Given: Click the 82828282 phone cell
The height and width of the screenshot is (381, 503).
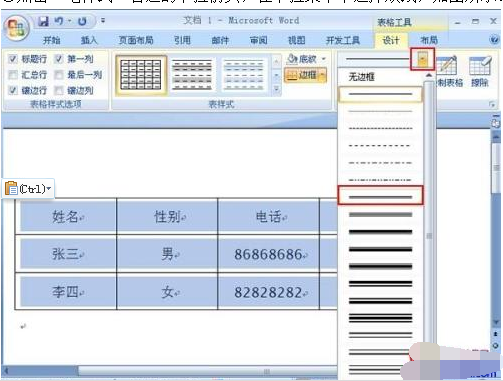Looking at the screenshot, I should click(269, 292).
